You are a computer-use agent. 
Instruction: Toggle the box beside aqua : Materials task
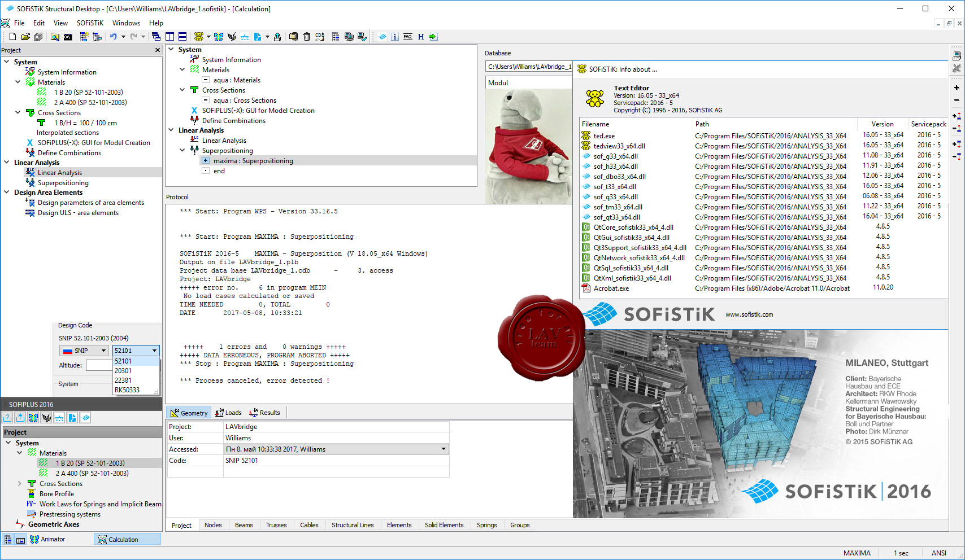[x=206, y=80]
